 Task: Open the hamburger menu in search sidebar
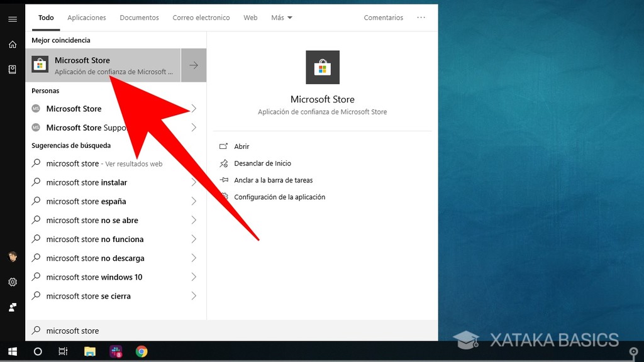point(13,19)
